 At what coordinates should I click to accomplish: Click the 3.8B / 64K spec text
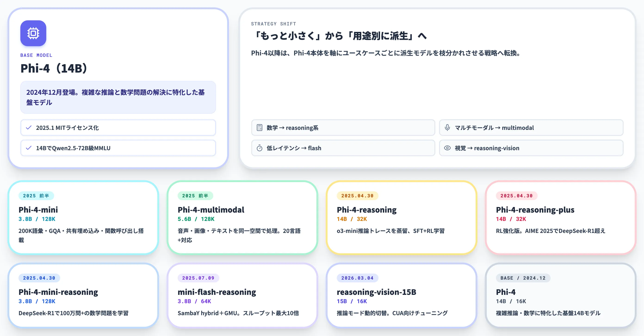pos(194,301)
